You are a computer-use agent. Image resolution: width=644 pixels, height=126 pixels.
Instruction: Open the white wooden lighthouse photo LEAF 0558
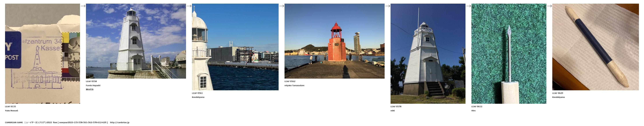[136, 41]
